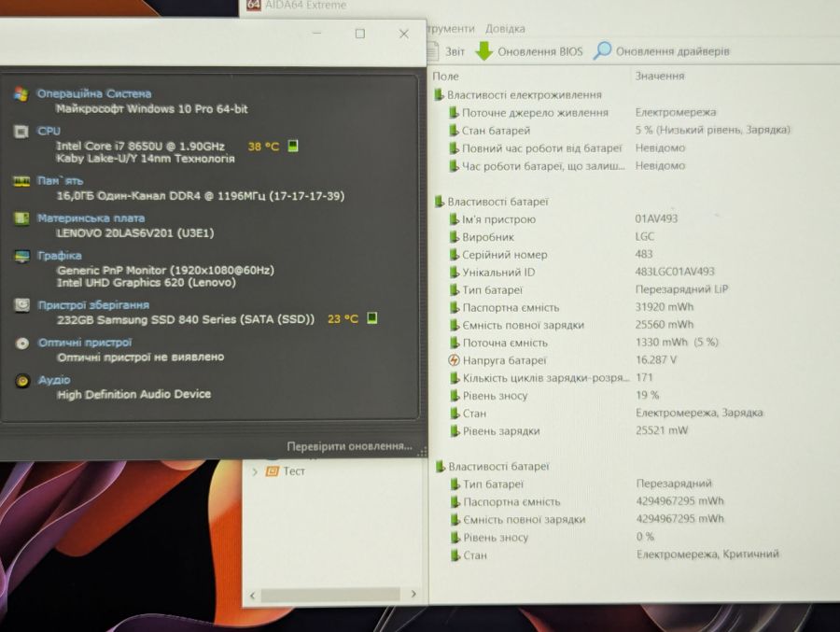Click the value 31920 mWh
The height and width of the screenshot is (632, 840).
pyautogui.click(x=665, y=306)
